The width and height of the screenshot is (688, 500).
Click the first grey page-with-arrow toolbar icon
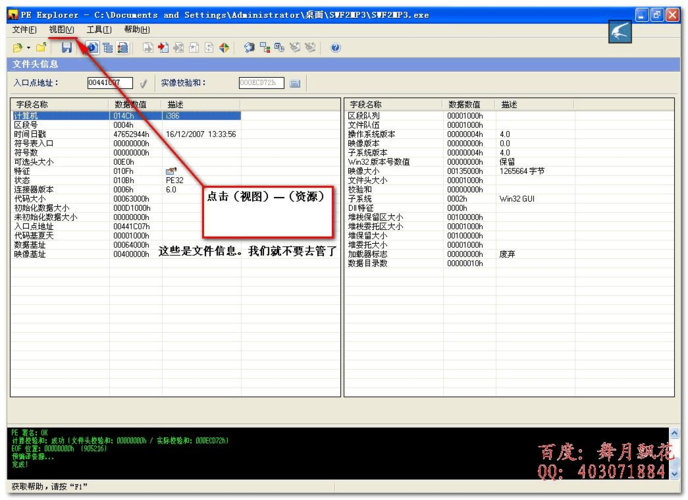coord(148,47)
